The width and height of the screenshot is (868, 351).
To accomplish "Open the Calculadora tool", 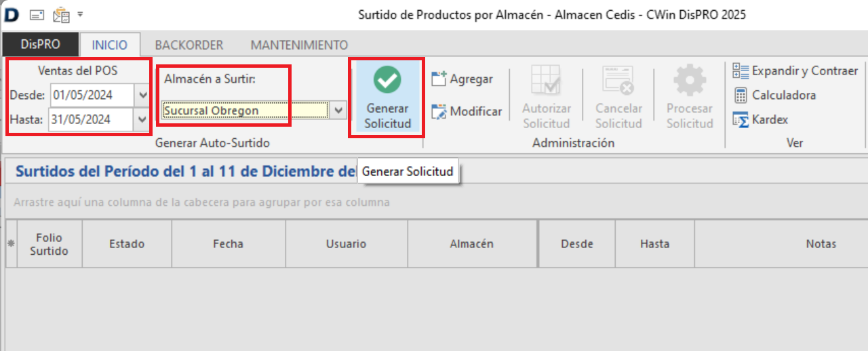I will pos(741,96).
